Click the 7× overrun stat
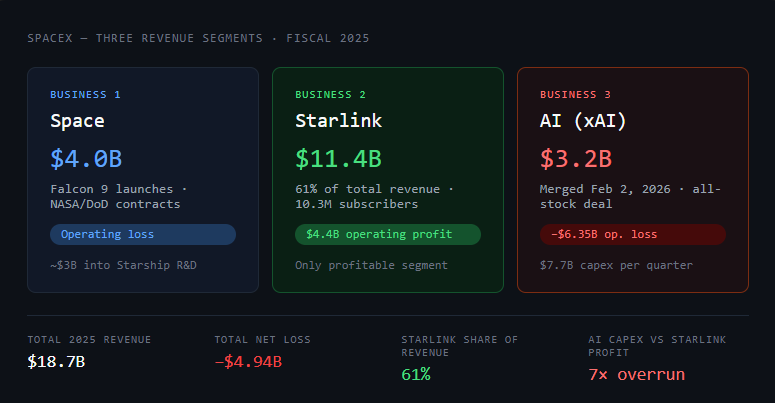 tap(637, 374)
